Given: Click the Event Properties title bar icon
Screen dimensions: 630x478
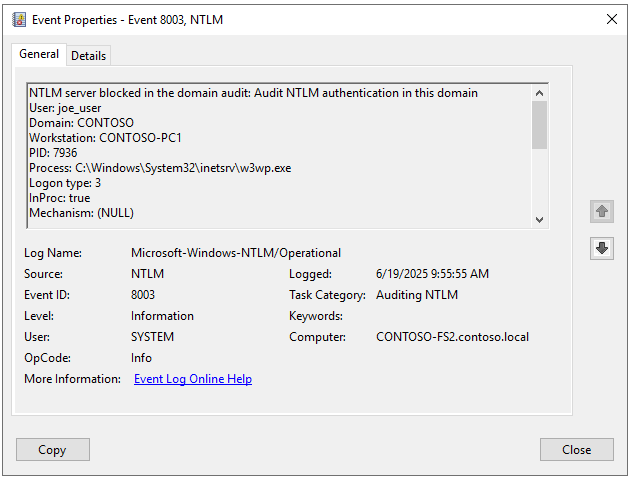Looking at the screenshot, I should 19,19.
